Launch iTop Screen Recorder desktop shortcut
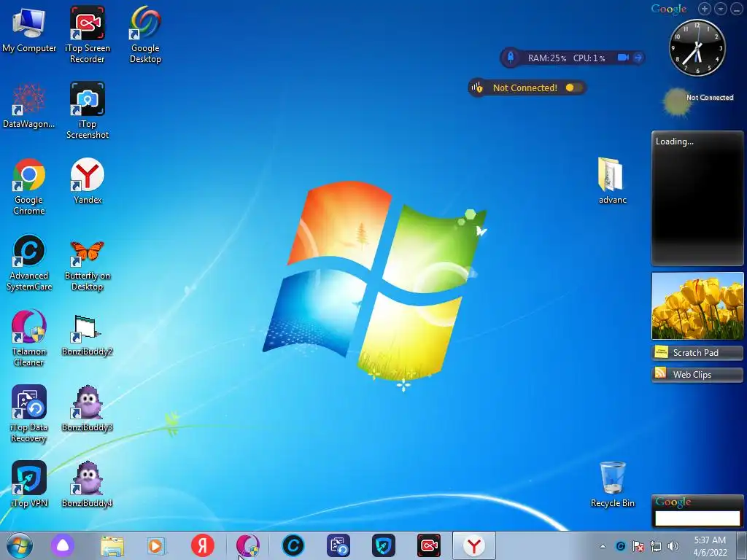 point(88,34)
